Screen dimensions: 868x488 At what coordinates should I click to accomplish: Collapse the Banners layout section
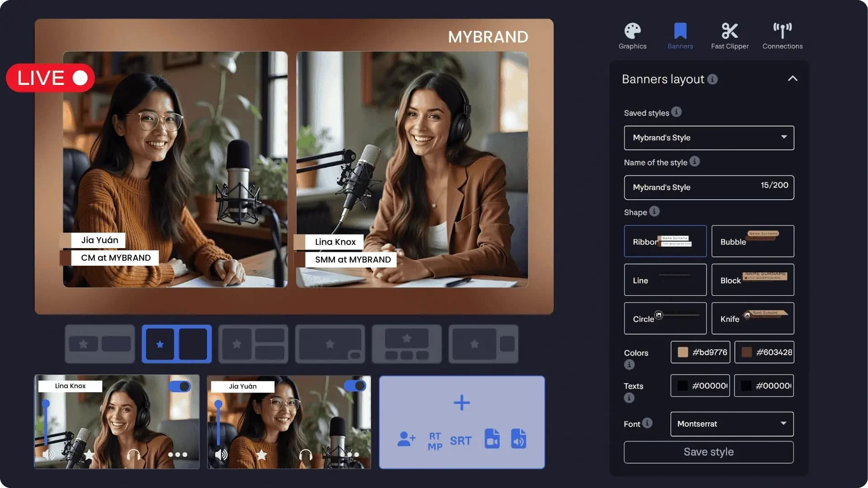pyautogui.click(x=792, y=79)
